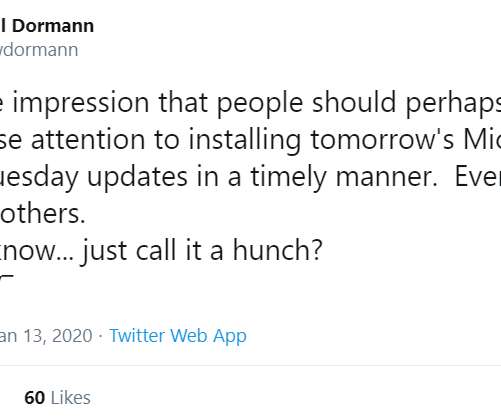501x418 pixels.
Task: Click the word hunch? in tweet
Action: coord(277,250)
